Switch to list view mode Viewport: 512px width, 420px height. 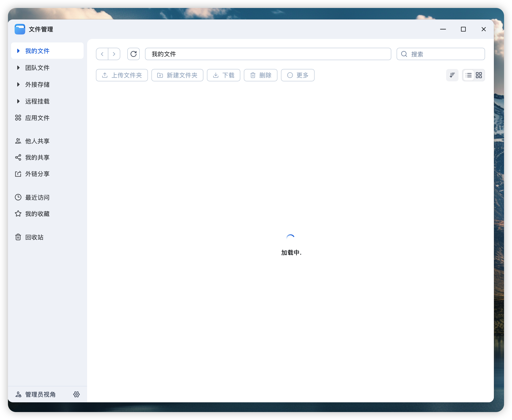click(469, 75)
